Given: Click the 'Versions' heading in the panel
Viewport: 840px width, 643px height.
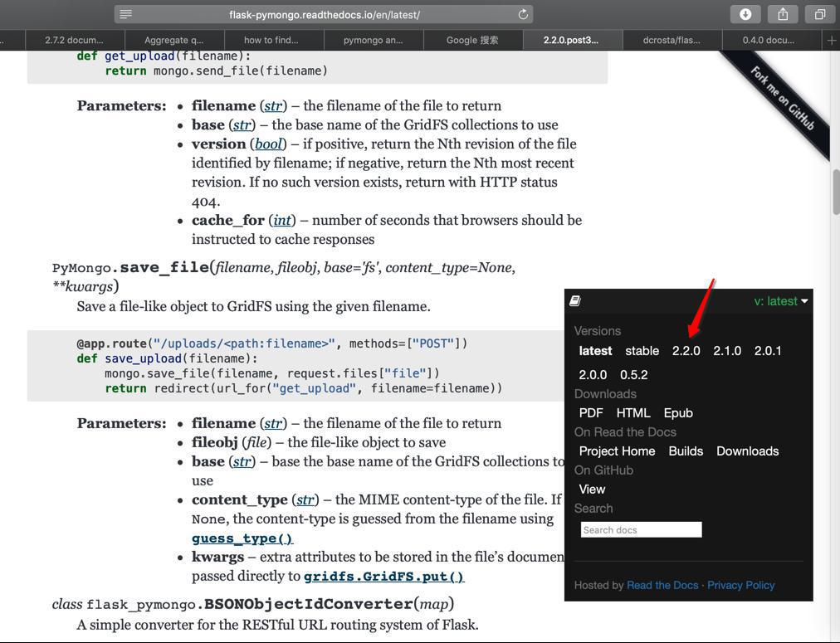Looking at the screenshot, I should tap(598, 331).
